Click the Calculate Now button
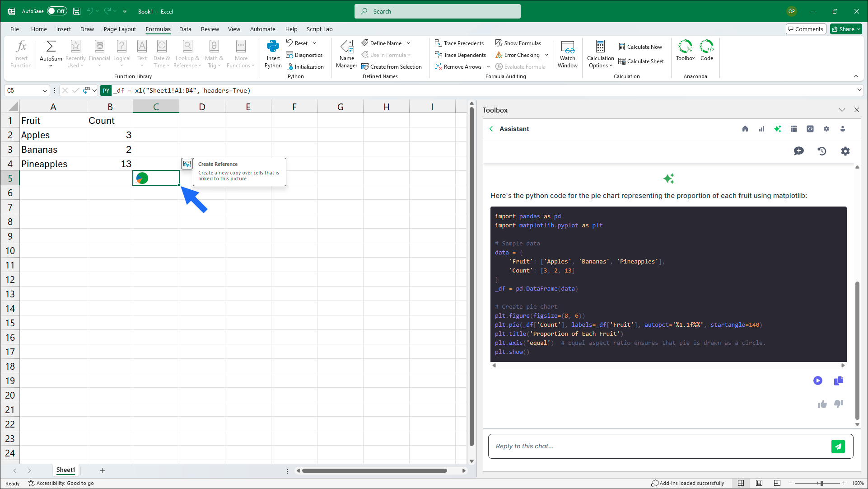The height and width of the screenshot is (489, 868). [x=640, y=47]
